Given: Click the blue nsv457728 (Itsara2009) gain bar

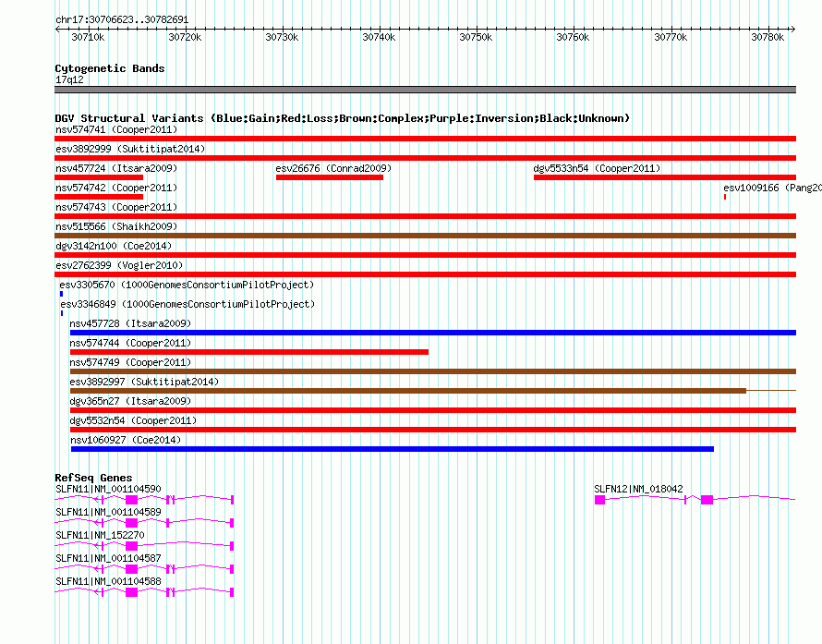Looking at the screenshot, I should [x=433, y=333].
